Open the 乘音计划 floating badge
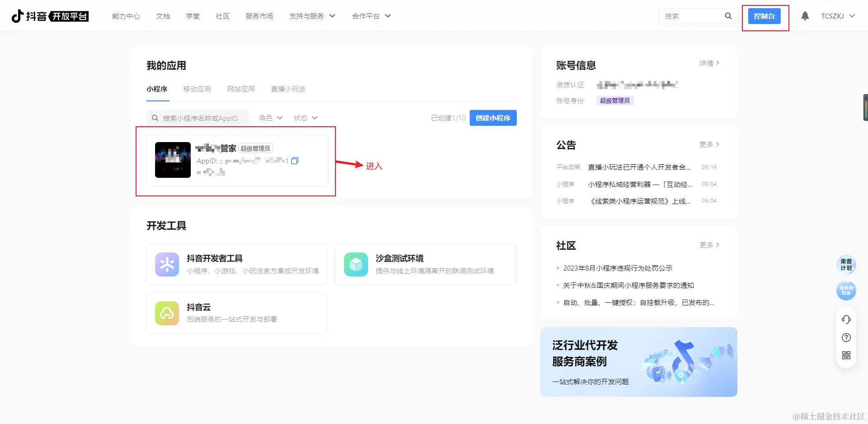Image resolution: width=868 pixels, height=424 pixels. pyautogui.click(x=846, y=265)
